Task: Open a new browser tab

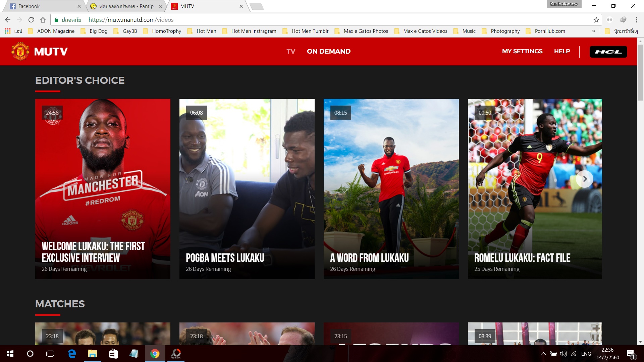Action: [x=257, y=6]
